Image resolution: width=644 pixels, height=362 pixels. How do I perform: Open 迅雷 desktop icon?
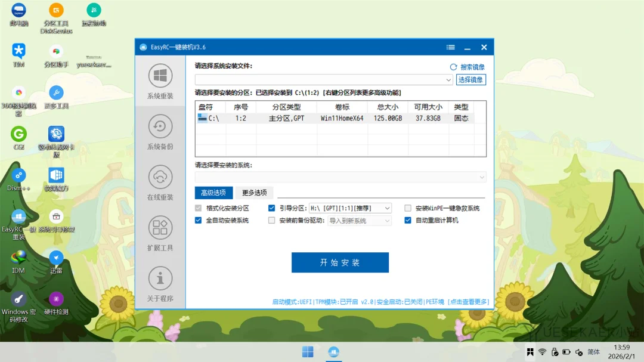point(56,262)
